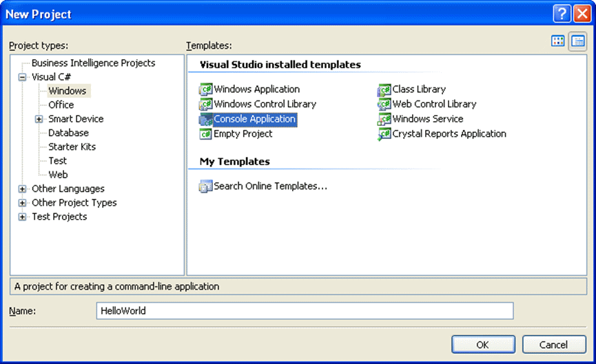Expand the Smart Device node
This screenshot has height=364, width=596.
point(39,119)
